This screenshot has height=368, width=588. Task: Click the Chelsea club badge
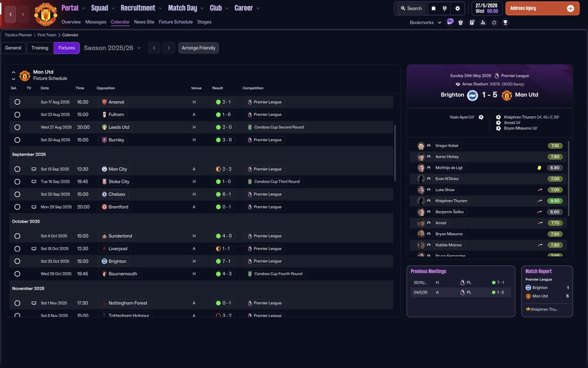coord(104,195)
